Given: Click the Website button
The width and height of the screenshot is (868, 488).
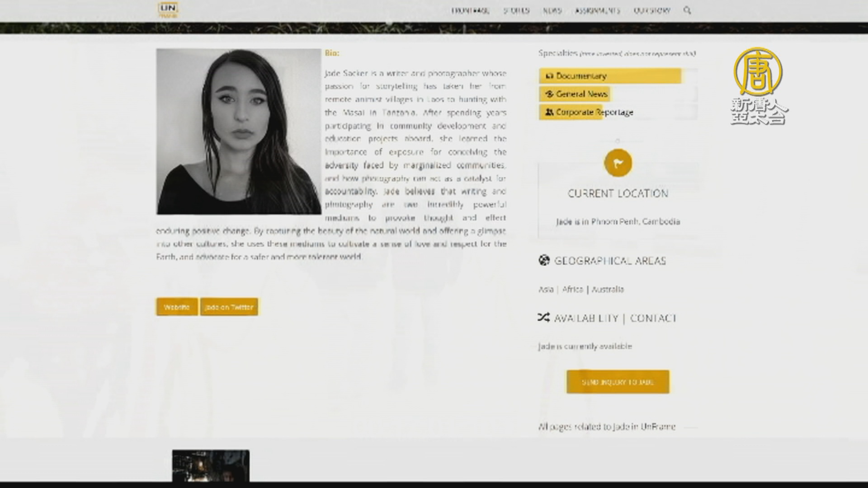Looking at the screenshot, I should coord(177,307).
